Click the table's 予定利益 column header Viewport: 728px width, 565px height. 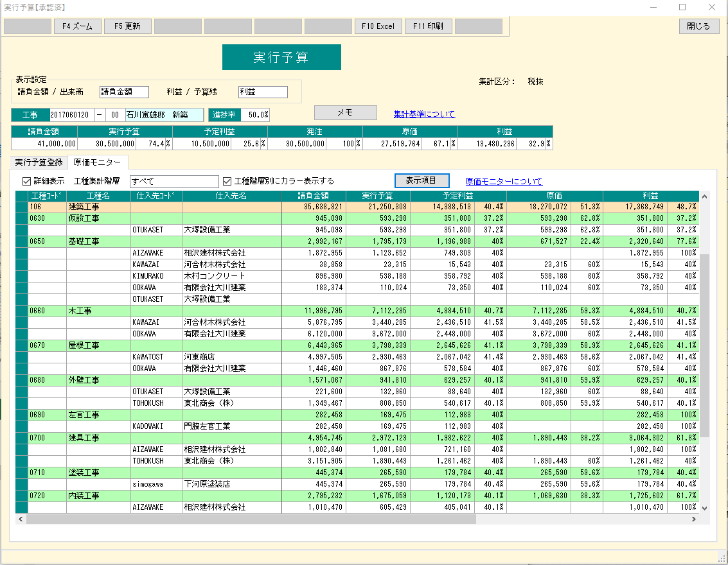458,196
